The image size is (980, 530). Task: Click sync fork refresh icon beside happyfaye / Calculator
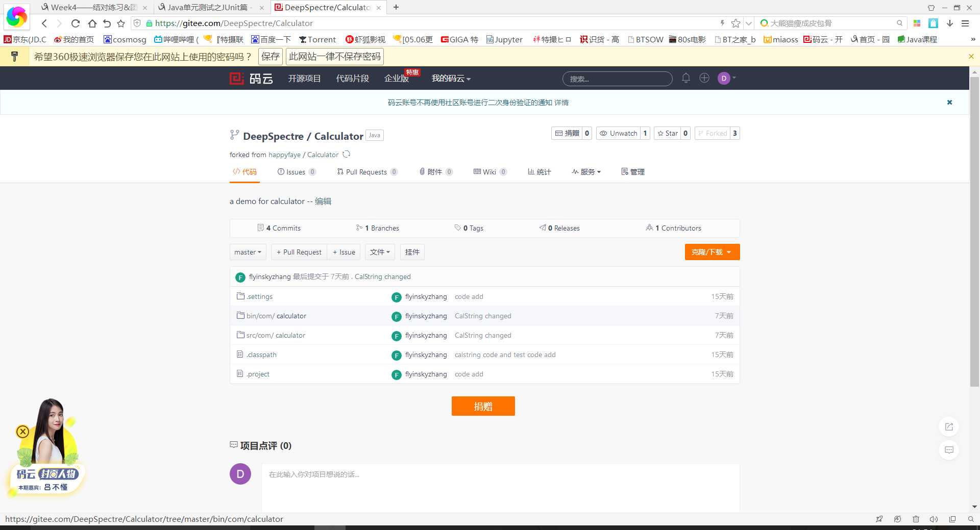point(347,154)
